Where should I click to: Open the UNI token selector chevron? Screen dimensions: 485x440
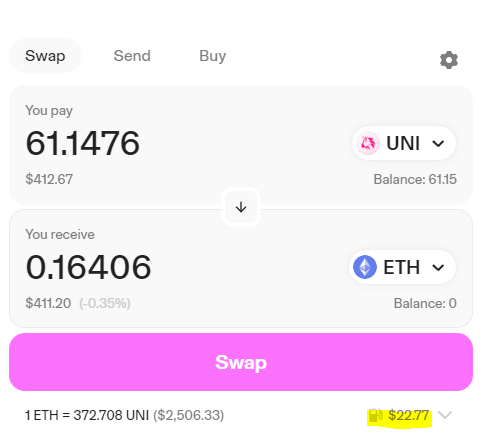[438, 144]
